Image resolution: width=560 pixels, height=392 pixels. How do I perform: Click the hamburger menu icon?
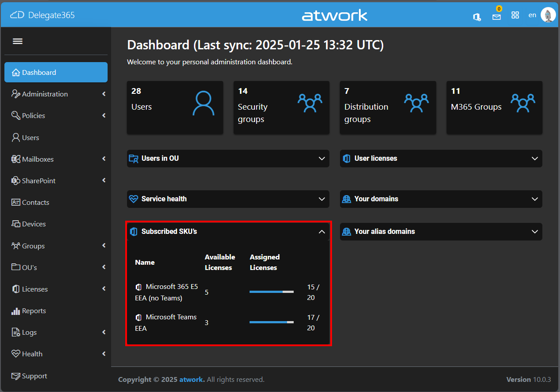tap(18, 41)
